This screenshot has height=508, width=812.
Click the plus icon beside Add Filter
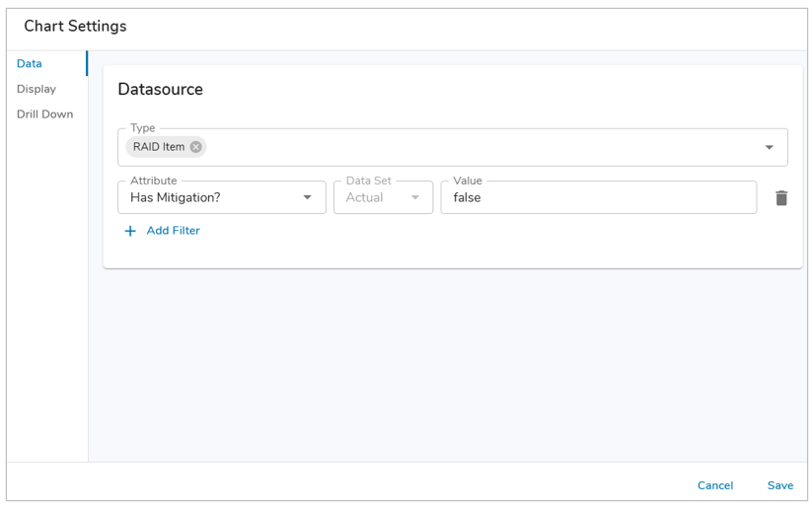130,231
